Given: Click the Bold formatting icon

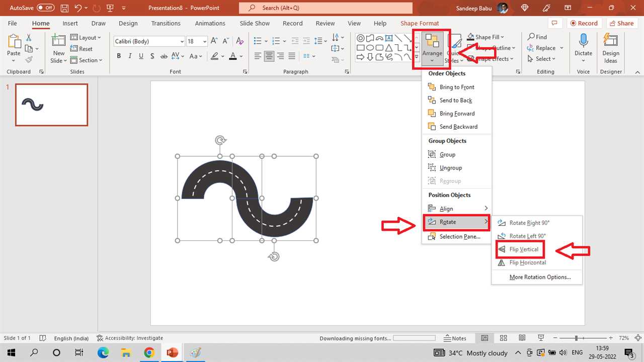Looking at the screenshot, I should coord(119,56).
